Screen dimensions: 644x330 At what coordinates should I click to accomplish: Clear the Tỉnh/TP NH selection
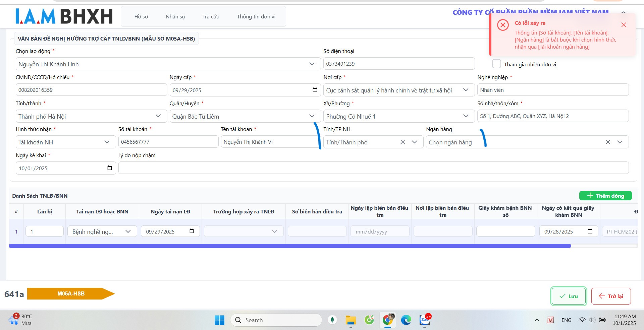(402, 142)
